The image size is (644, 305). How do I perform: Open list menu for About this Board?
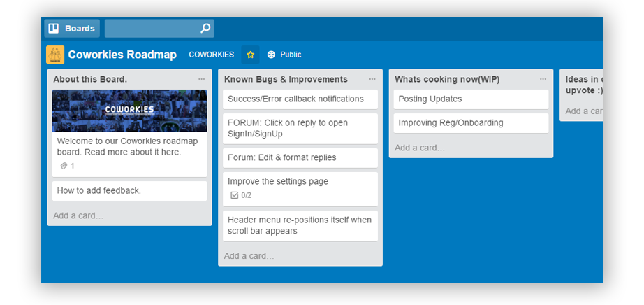pos(201,79)
